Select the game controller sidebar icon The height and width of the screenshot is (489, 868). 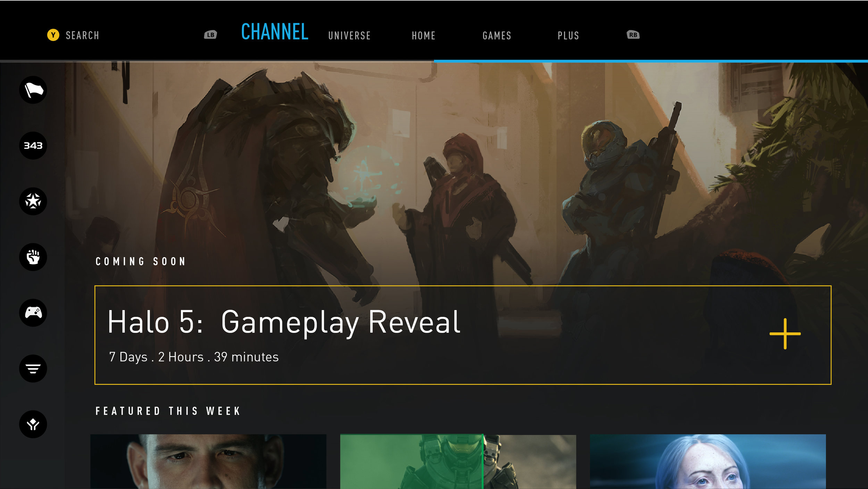click(33, 313)
